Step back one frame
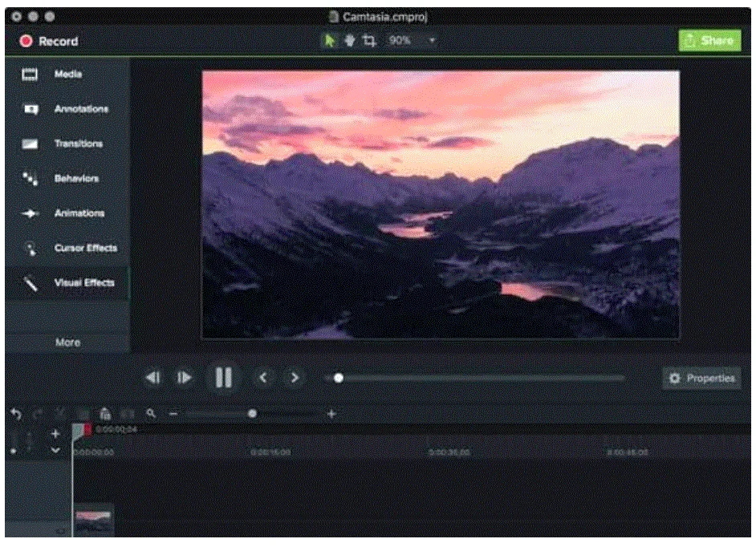The height and width of the screenshot is (547, 756). pyautogui.click(x=153, y=378)
